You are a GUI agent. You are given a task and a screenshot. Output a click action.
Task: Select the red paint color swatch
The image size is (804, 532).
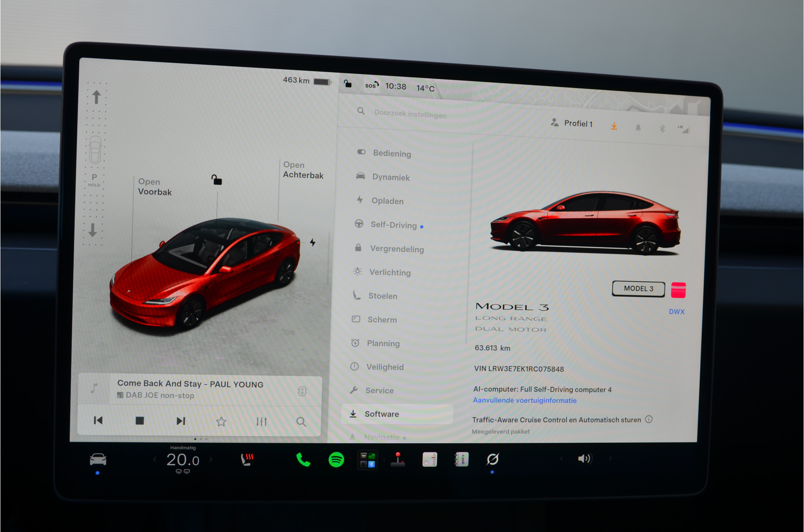[x=678, y=290]
